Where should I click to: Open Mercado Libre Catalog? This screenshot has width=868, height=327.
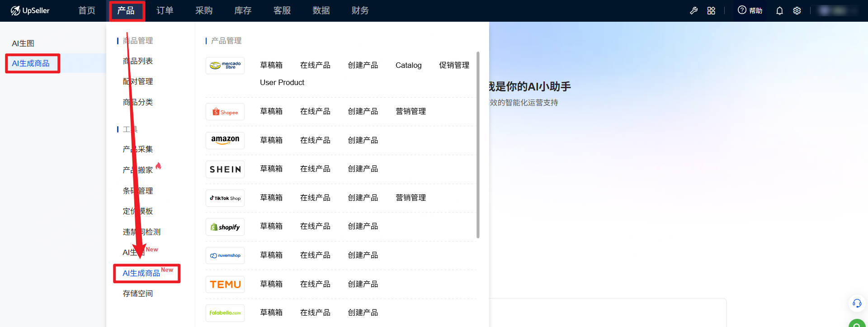point(409,65)
